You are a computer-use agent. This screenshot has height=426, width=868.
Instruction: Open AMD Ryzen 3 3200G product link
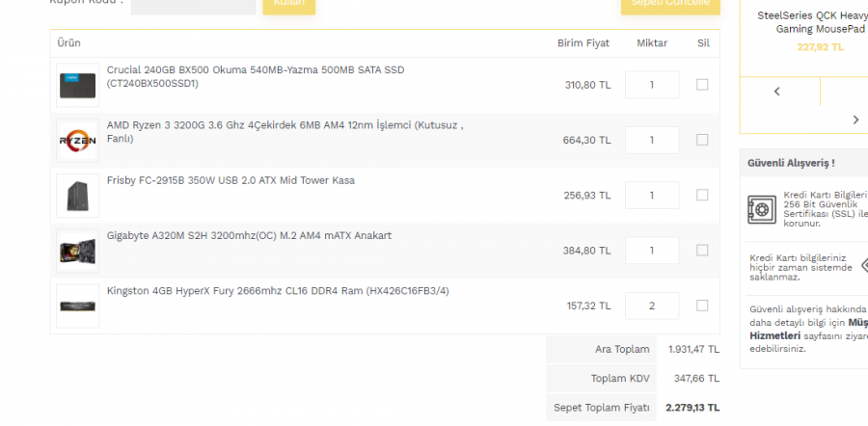coord(285,132)
